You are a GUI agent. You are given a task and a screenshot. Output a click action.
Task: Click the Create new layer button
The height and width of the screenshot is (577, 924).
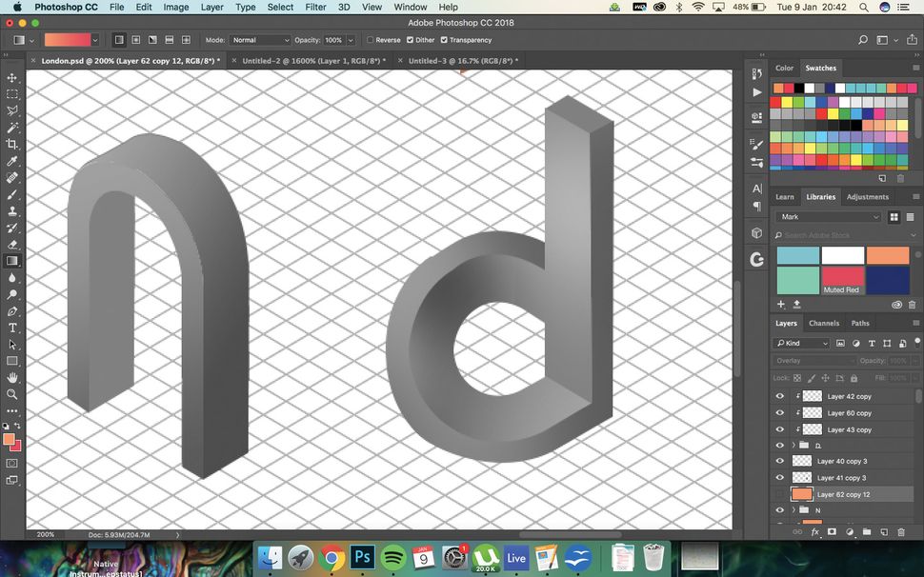click(x=882, y=532)
